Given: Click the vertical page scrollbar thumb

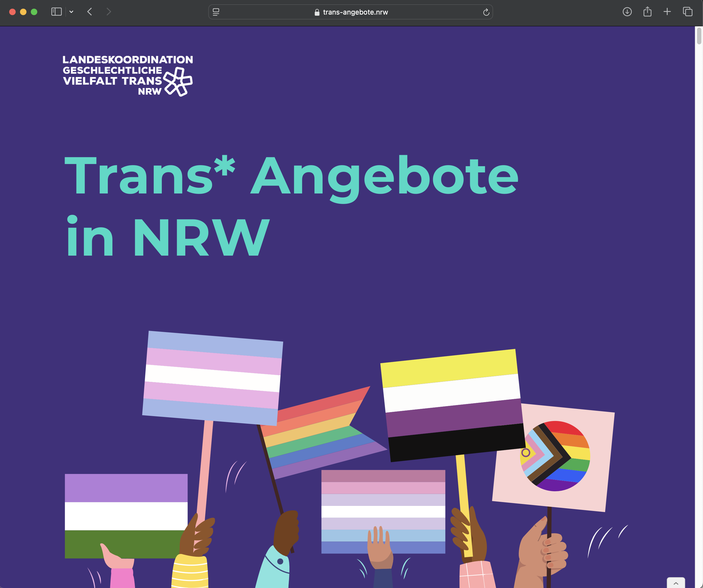Looking at the screenshot, I should 699,36.
